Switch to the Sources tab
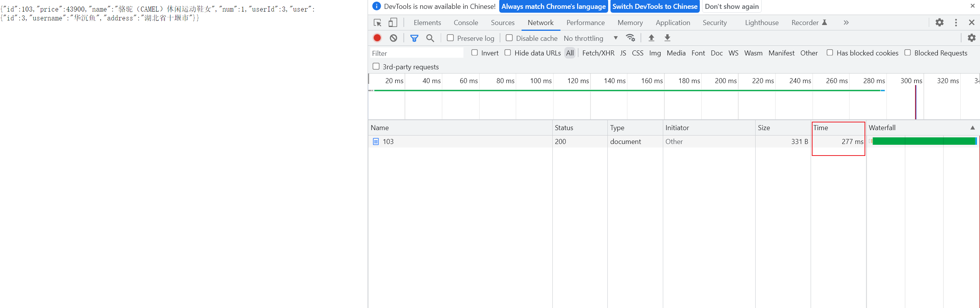Viewport: 980px width, 308px height. pos(503,23)
